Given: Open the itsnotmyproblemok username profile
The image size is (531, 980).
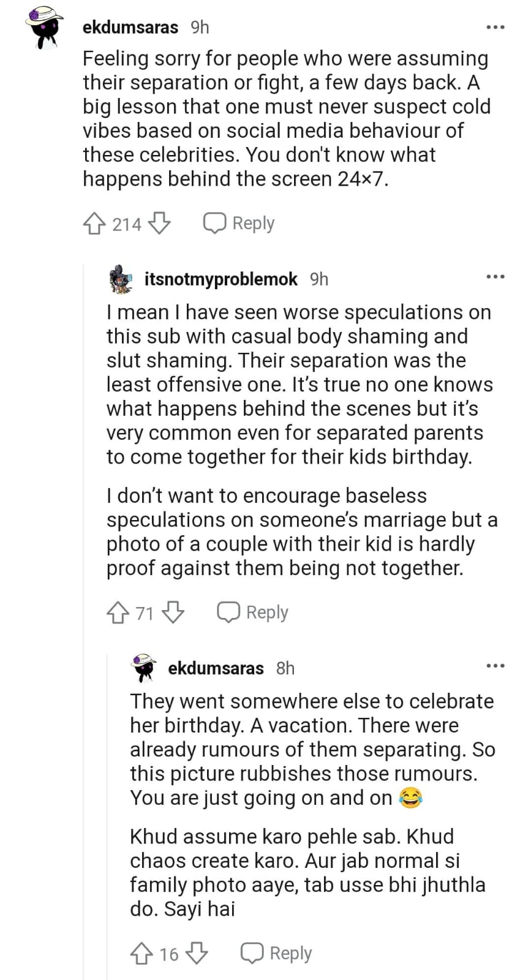Looking at the screenshot, I should [x=220, y=279].
